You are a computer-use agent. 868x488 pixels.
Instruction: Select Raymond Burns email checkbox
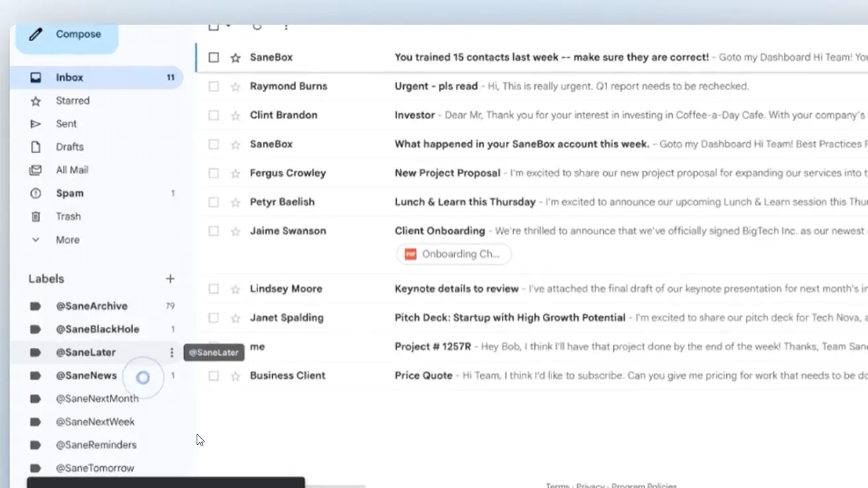[214, 86]
